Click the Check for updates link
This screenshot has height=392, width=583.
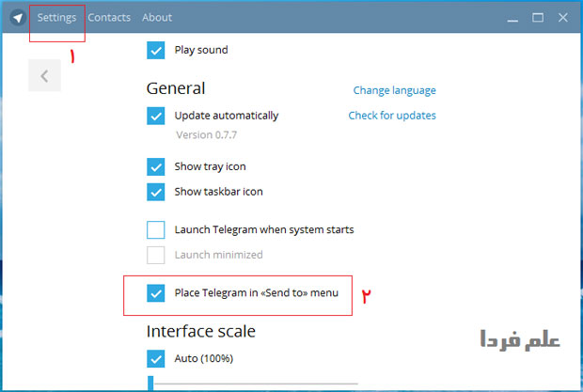[392, 116]
